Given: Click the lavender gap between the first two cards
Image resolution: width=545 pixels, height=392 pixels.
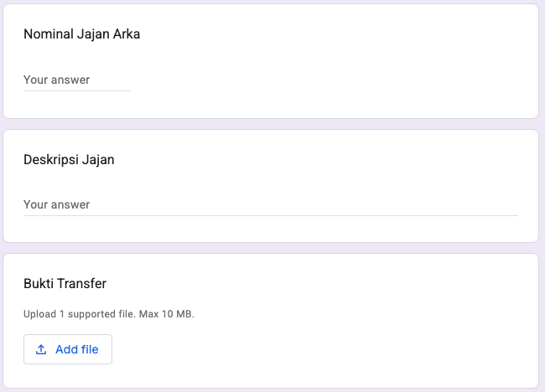Looking at the screenshot, I should pyautogui.click(x=270, y=124).
